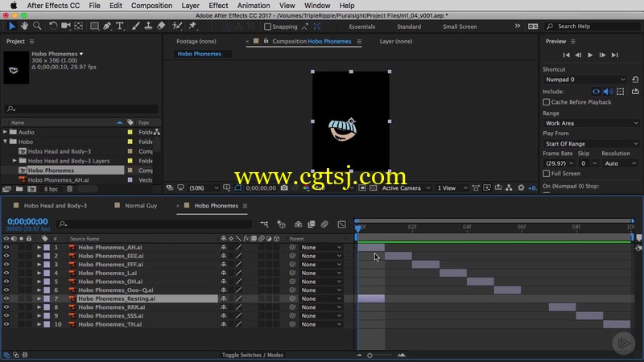This screenshot has width=644, height=362.
Task: Play the preview with play button
Action: [590, 55]
